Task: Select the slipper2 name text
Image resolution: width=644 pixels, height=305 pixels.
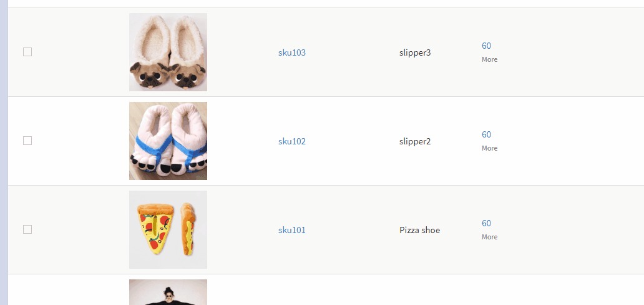Action: [415, 142]
